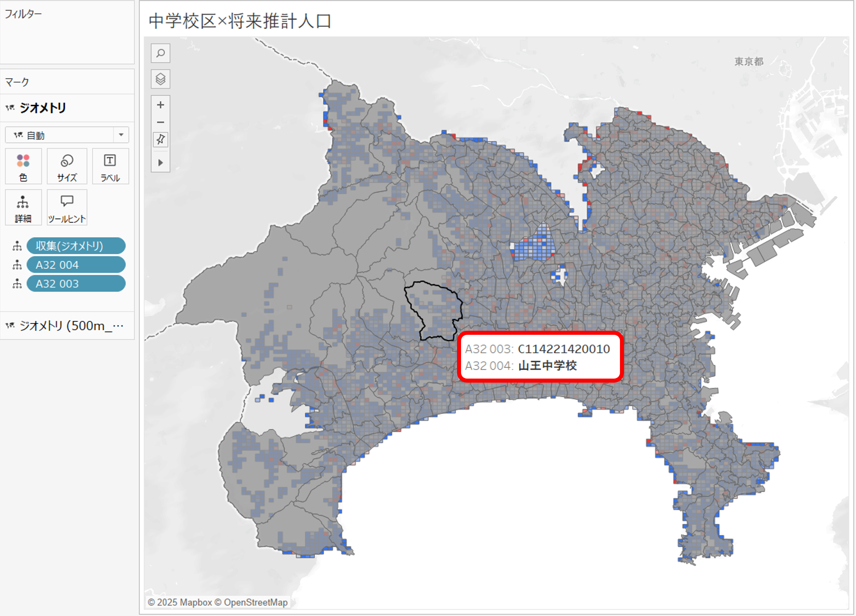Expand the map tools arrow
This screenshot has width=856, height=616.
click(x=160, y=163)
